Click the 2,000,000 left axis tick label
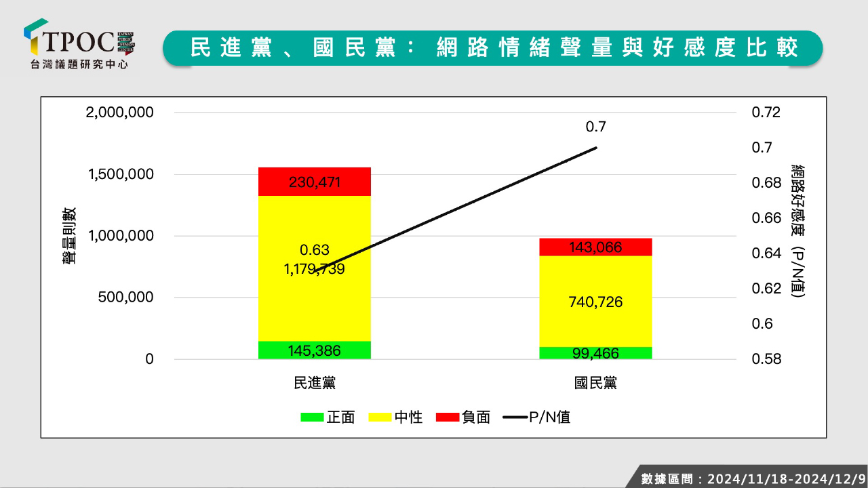 pyautogui.click(x=119, y=113)
